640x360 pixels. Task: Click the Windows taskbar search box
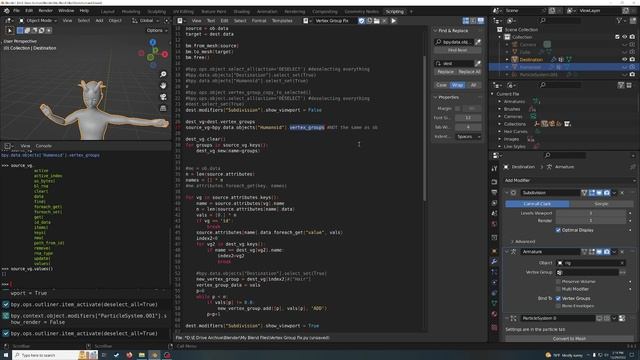pos(55,356)
